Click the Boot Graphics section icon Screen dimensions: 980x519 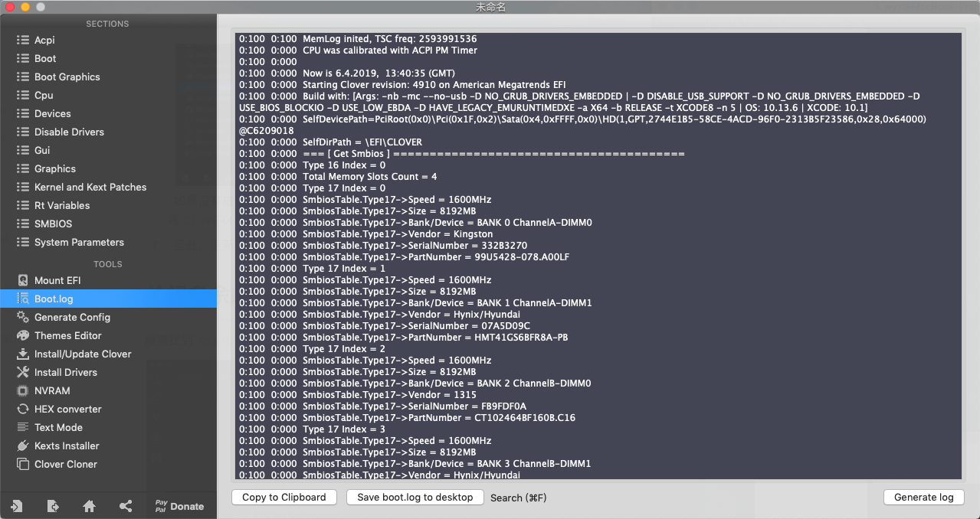pos(22,77)
